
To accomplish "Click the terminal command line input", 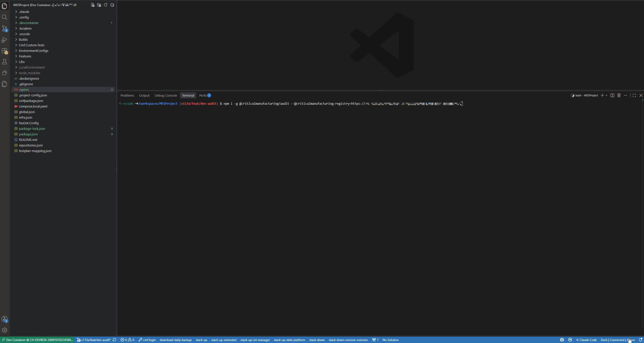I will [x=343, y=103].
